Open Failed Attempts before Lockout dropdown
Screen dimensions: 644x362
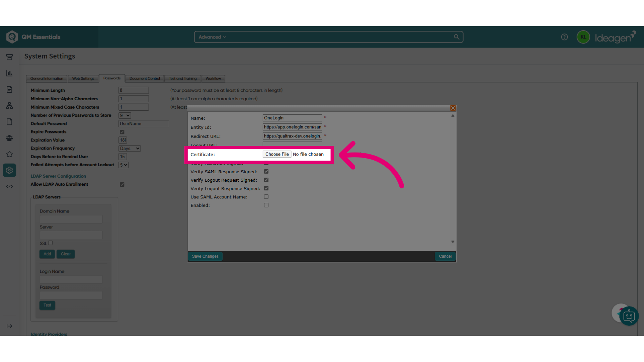pyautogui.click(x=123, y=165)
